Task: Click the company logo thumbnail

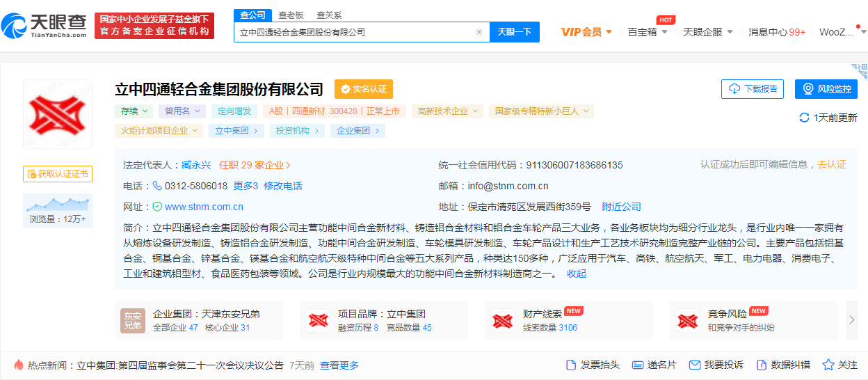Action: [x=58, y=113]
